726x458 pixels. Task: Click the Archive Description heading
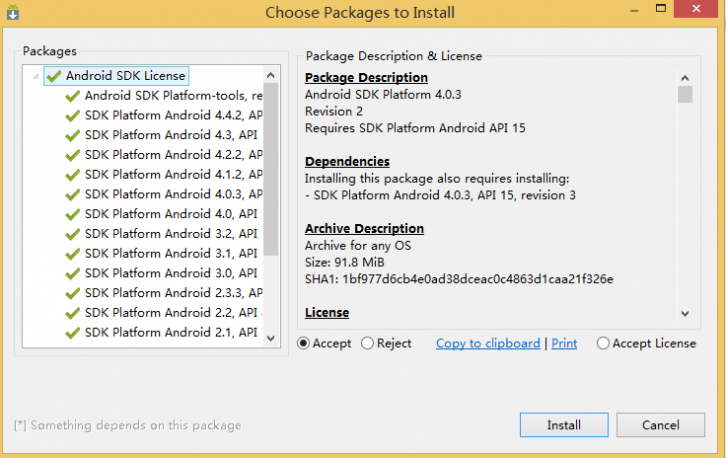point(364,229)
